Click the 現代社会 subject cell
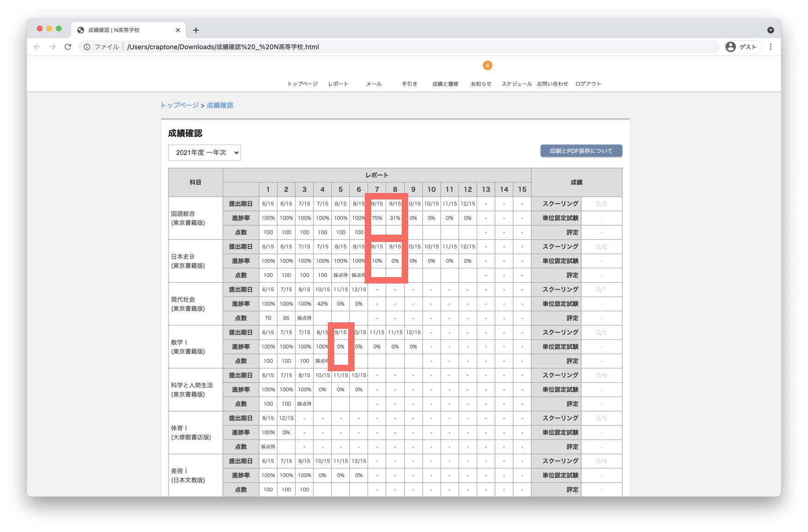Image resolution: width=808 pixels, height=532 pixels. 195,304
